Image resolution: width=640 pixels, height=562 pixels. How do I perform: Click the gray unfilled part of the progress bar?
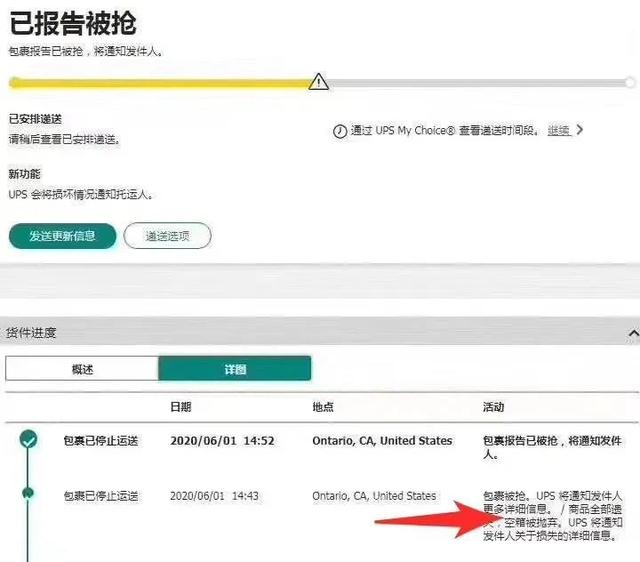(x=480, y=83)
